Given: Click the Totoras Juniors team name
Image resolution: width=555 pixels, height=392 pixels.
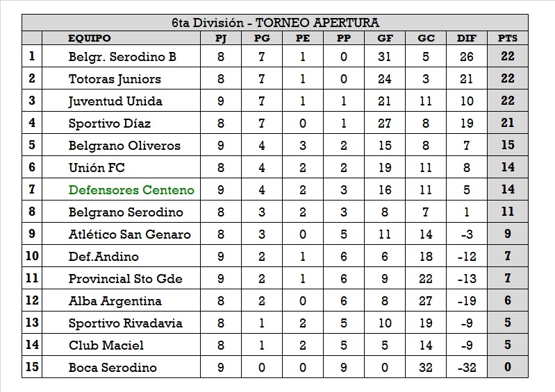Looking at the screenshot, I should tap(115, 79).
